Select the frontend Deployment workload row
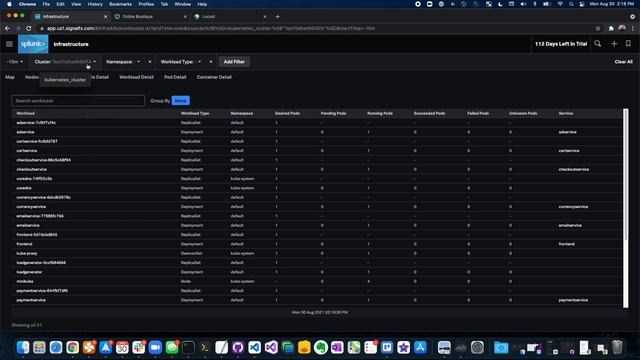This screenshot has width=640, height=360. pos(317,244)
